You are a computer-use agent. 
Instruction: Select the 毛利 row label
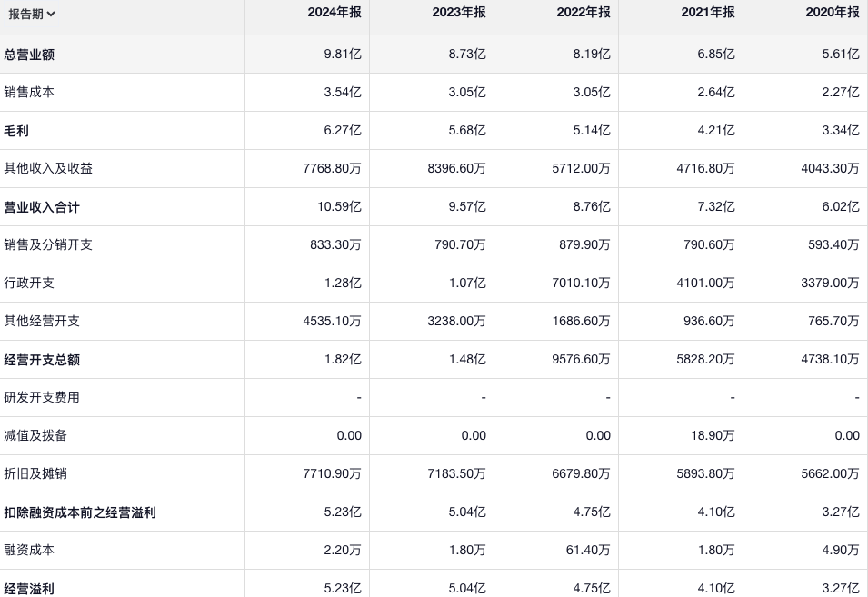16,131
